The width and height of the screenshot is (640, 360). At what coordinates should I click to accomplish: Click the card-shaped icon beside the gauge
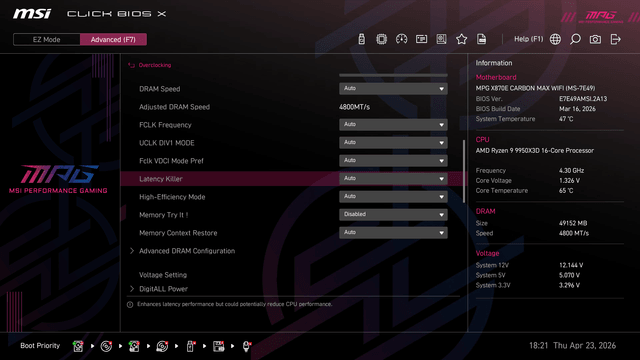point(421,39)
